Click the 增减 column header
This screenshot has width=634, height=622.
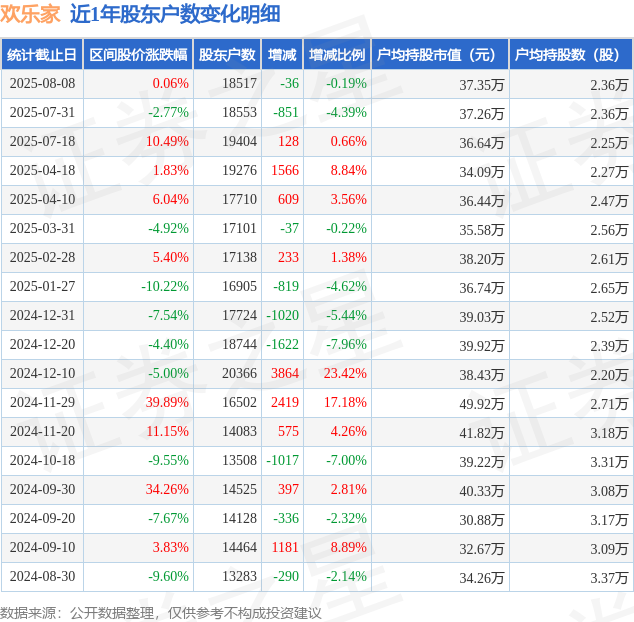(282, 55)
